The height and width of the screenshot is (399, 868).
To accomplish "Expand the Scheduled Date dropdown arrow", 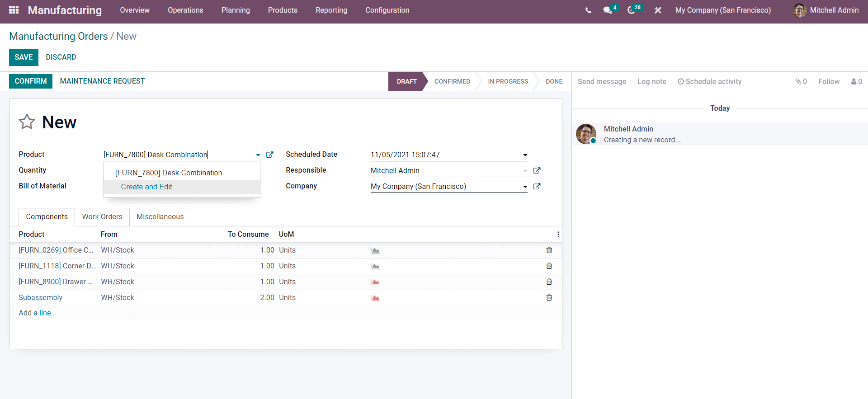I will [x=525, y=155].
